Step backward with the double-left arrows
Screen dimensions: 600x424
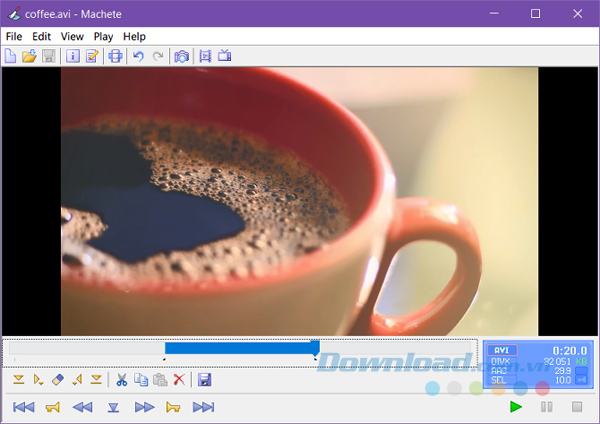tap(82, 407)
